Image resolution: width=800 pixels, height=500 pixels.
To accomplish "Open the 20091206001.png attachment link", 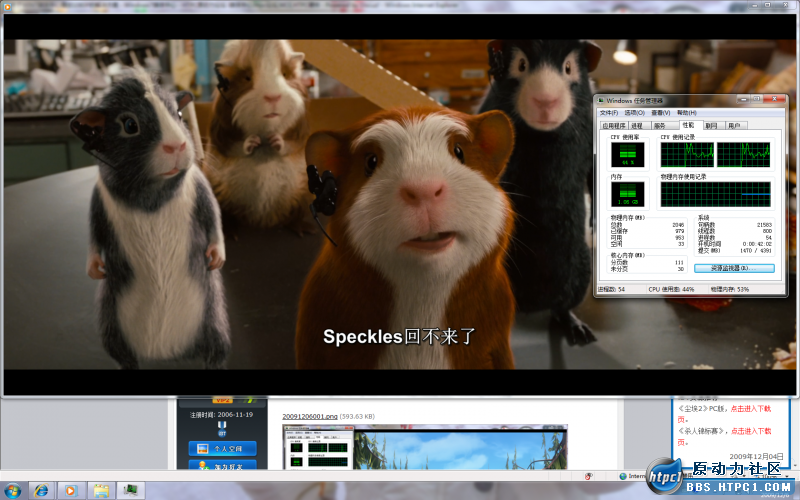I will coord(310,416).
